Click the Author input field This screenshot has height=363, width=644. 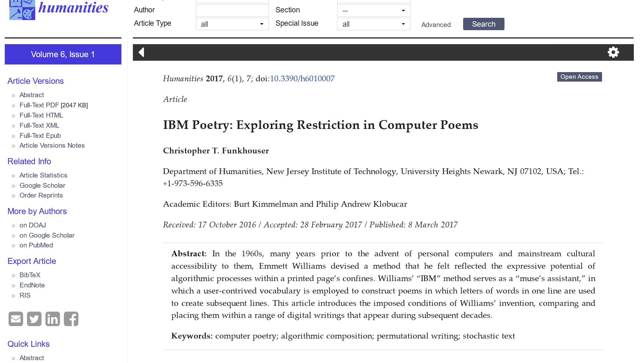[x=232, y=11]
